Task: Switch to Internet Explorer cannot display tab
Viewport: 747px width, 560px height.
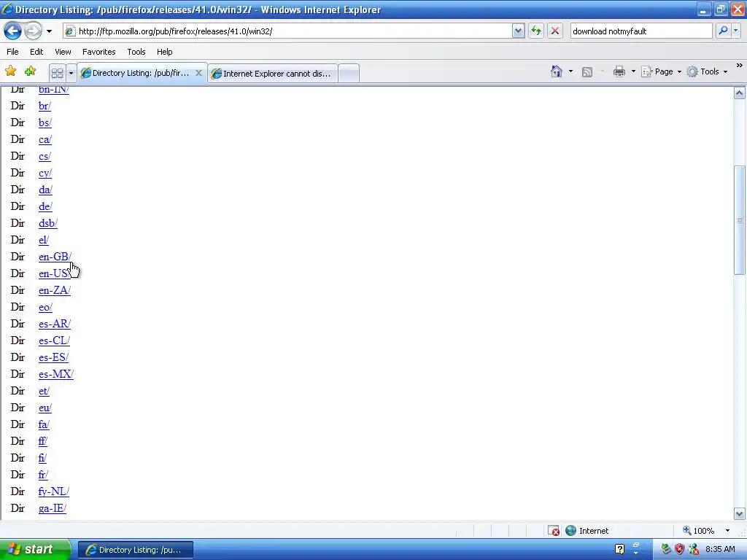Action: [x=273, y=74]
